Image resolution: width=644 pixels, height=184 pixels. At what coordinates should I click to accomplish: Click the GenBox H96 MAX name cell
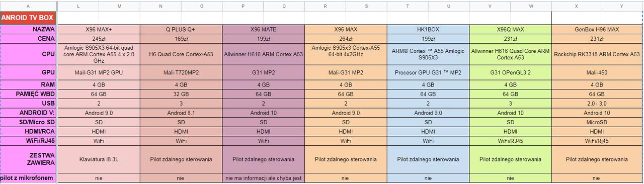(x=598, y=29)
